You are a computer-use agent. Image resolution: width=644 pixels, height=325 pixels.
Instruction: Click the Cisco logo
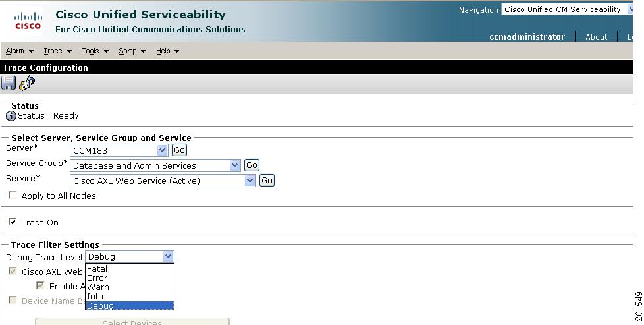(x=28, y=21)
